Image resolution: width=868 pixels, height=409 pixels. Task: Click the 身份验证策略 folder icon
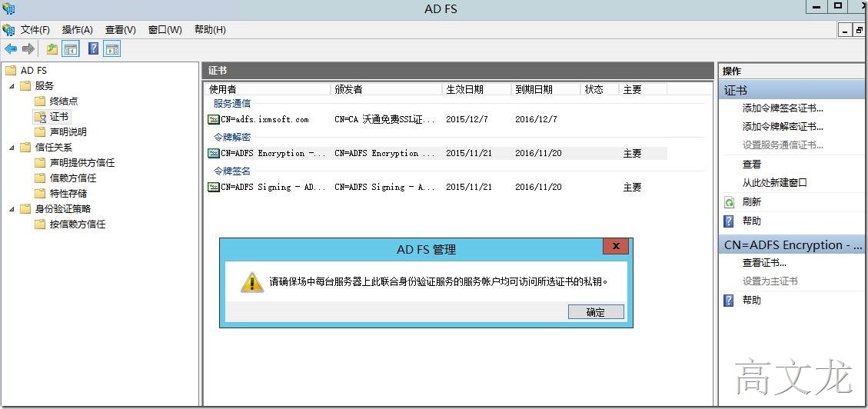[25, 208]
